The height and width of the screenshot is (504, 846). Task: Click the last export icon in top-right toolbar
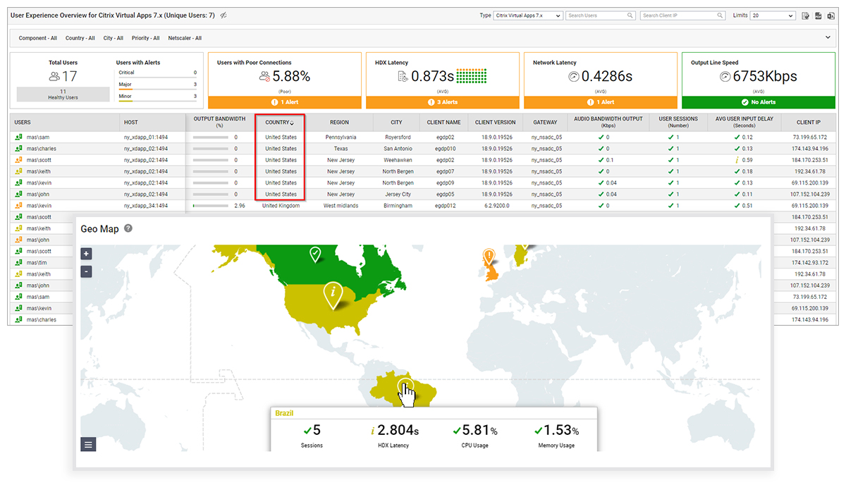(x=832, y=16)
